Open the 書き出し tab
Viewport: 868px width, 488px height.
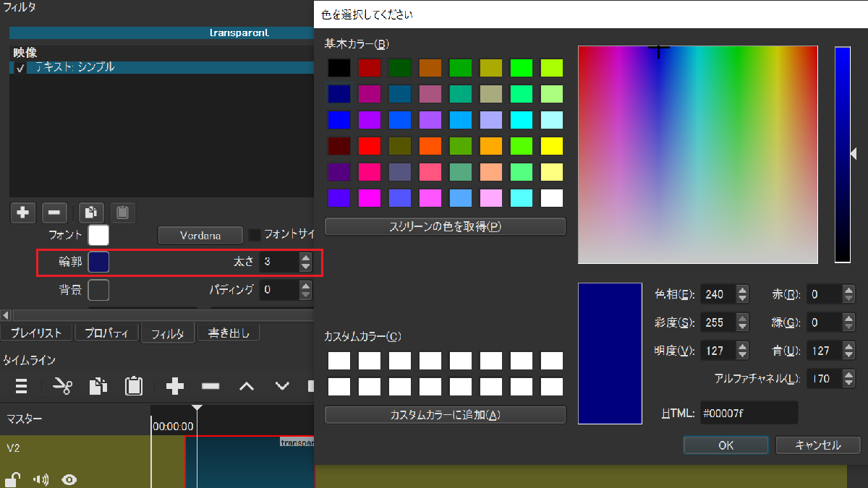[x=229, y=332]
